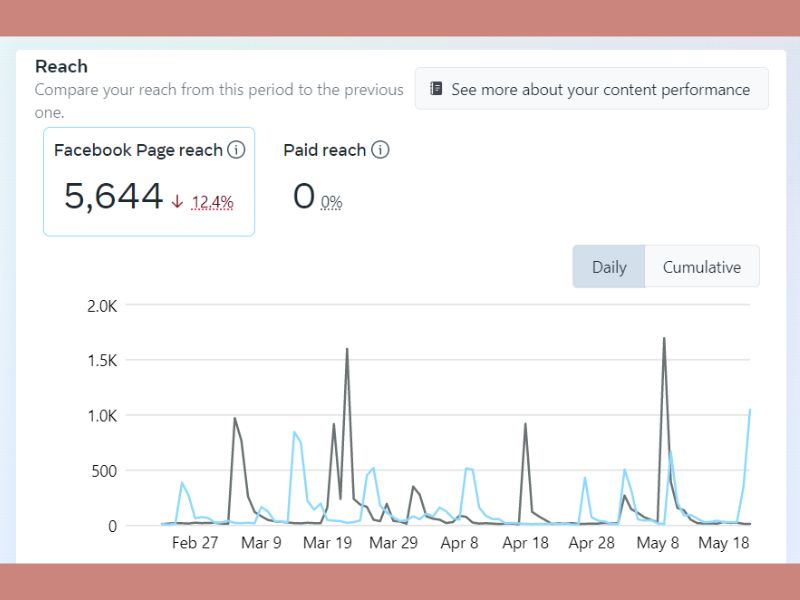Click the 5,644 reach number
Screen dimensions: 800x600
pyautogui.click(x=113, y=196)
